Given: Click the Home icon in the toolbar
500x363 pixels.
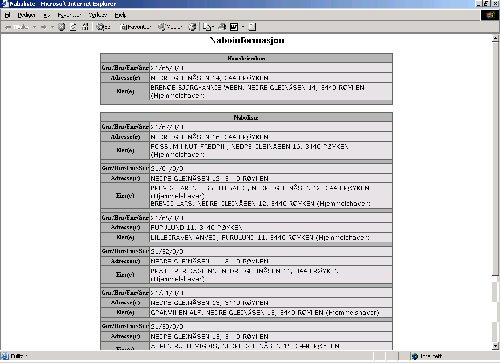Looking at the screenshot, I should coord(85,27).
